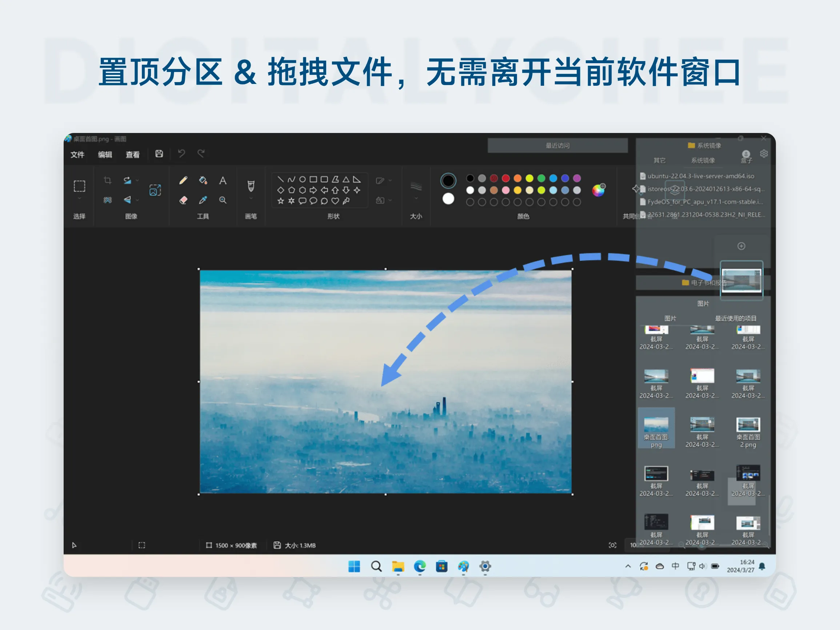Image resolution: width=840 pixels, height=630 pixels.
Task: Expand the selection dropdown under rectangle select
Action: (79, 198)
